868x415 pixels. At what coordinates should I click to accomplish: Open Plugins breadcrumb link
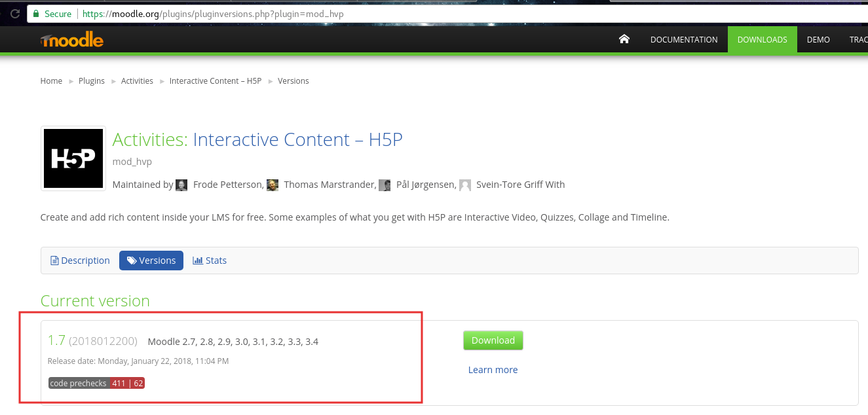[x=92, y=81]
